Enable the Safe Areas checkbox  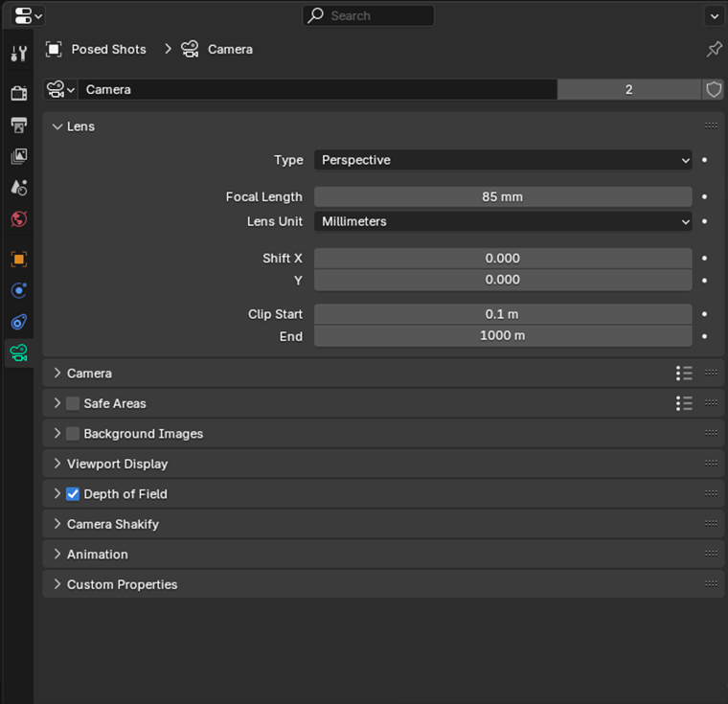click(x=73, y=403)
